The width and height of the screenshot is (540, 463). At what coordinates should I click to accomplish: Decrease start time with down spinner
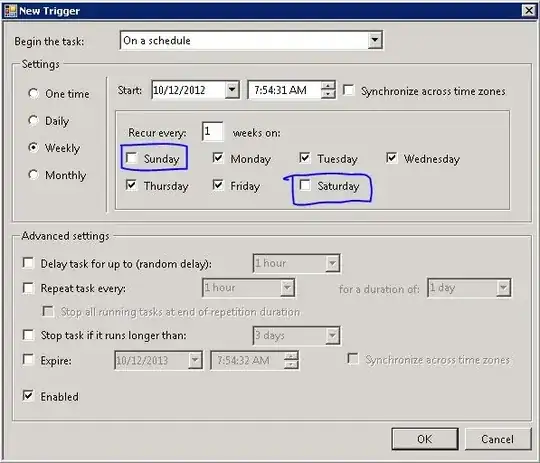(x=329, y=94)
